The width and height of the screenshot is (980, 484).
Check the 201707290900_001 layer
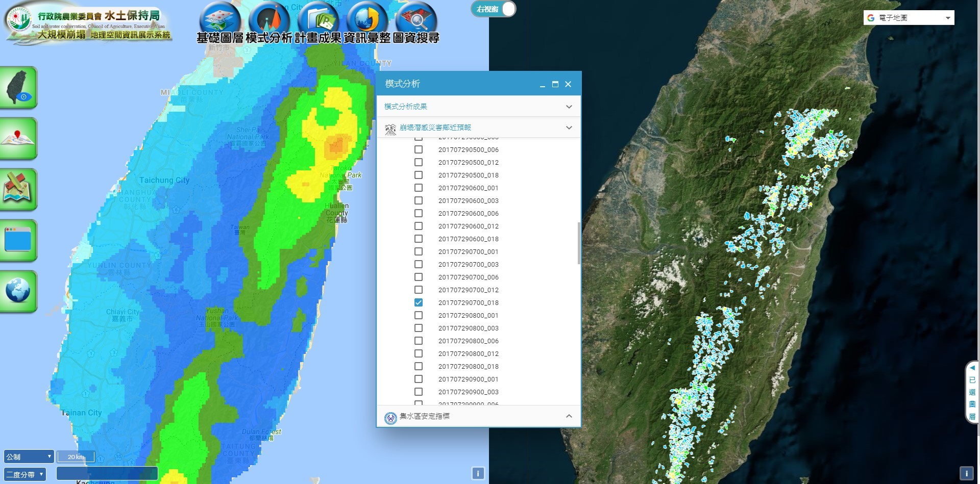click(419, 379)
